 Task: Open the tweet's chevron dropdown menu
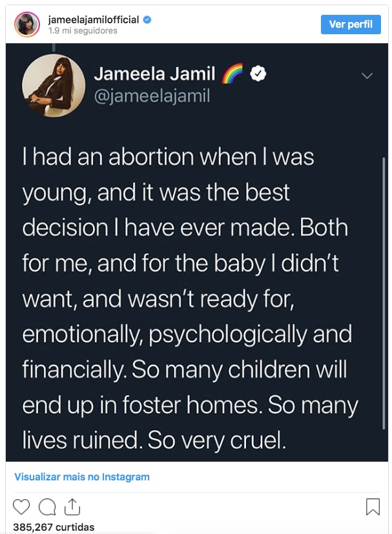pos(367,76)
